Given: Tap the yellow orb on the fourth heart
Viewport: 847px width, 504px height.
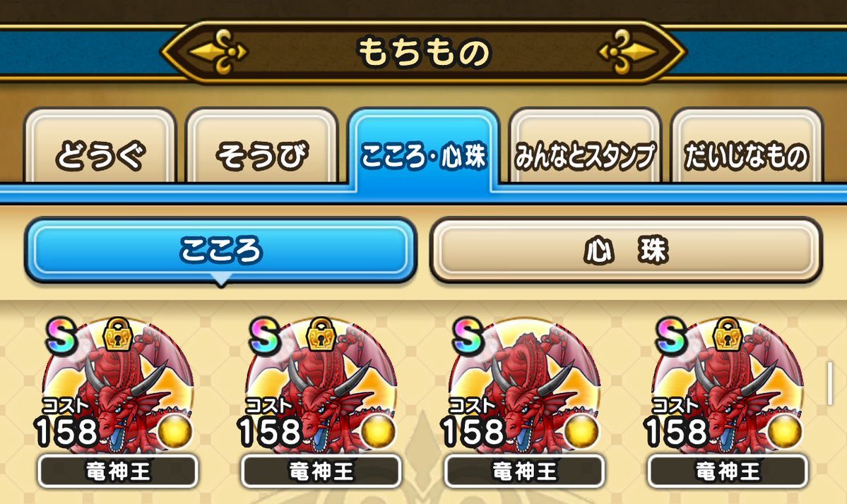Looking at the screenshot, I should click(x=785, y=431).
